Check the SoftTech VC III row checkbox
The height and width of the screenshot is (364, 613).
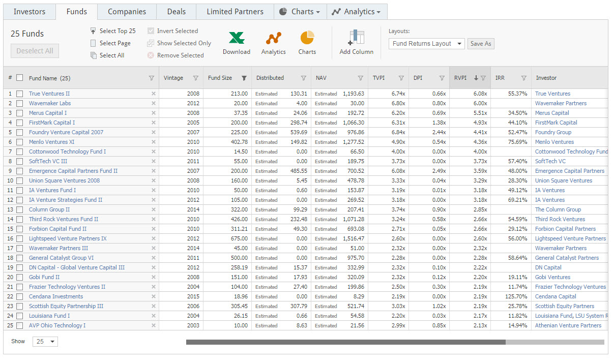coord(20,162)
